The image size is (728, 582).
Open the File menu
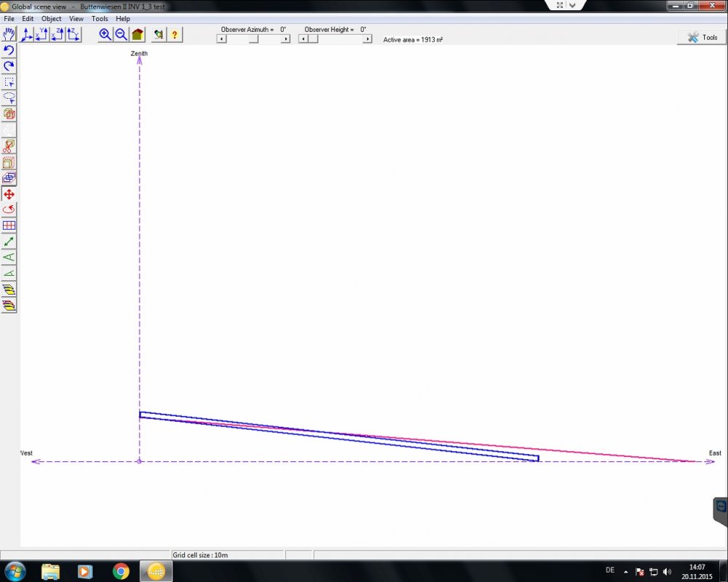coord(9,19)
